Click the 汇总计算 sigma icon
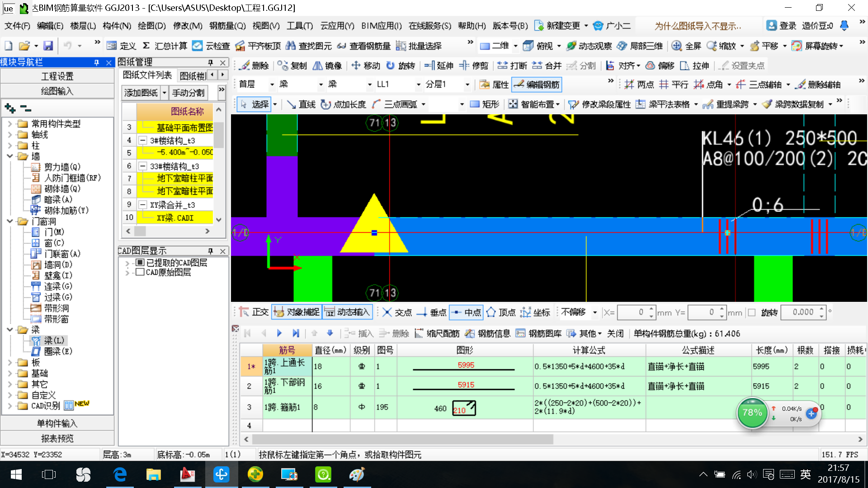Image resolution: width=868 pixels, height=488 pixels. 146,46
